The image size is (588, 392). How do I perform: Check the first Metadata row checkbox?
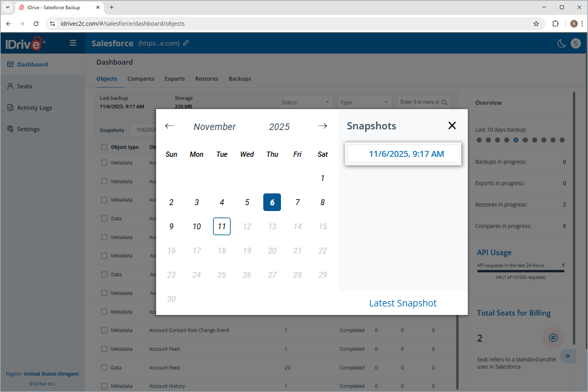[105, 163]
